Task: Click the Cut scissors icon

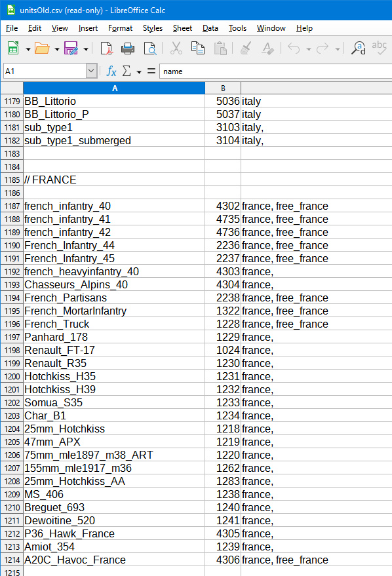Action: pyautogui.click(x=176, y=48)
